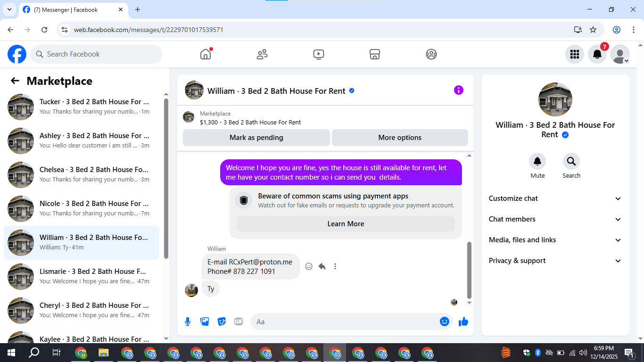Open Ashley conversation

(x=81, y=140)
